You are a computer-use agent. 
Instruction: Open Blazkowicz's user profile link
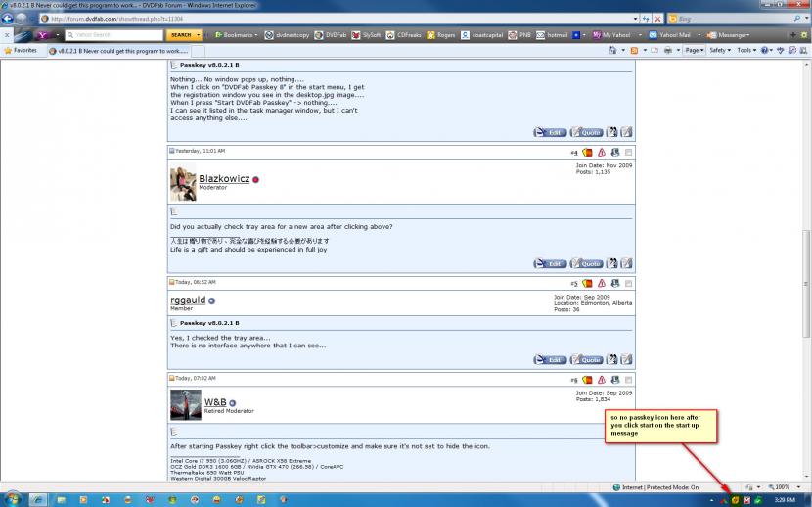tap(224, 179)
